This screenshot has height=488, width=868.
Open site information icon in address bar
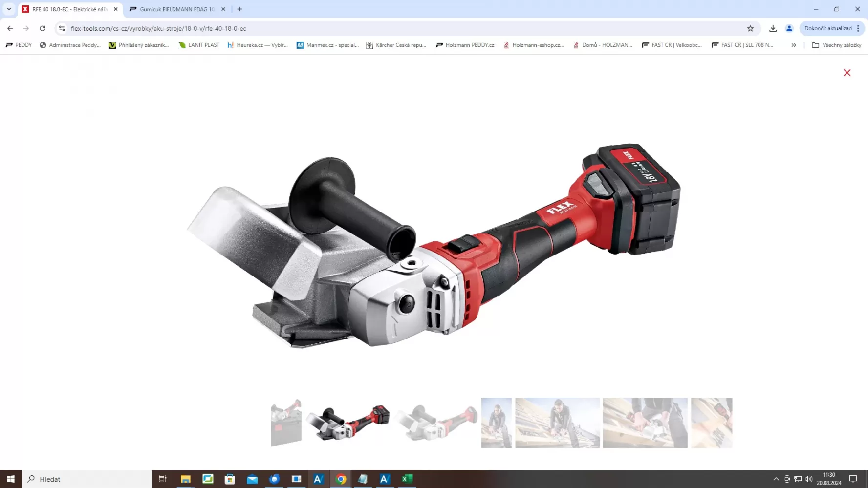pyautogui.click(x=62, y=28)
